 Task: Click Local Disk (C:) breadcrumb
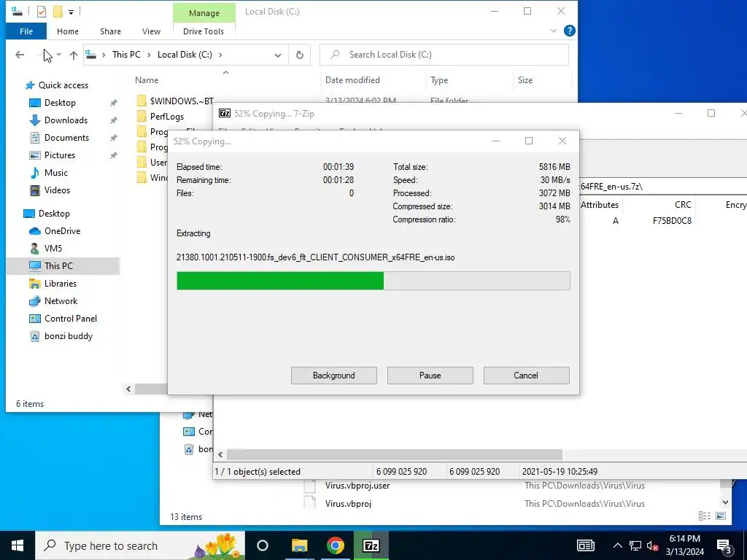coord(185,55)
